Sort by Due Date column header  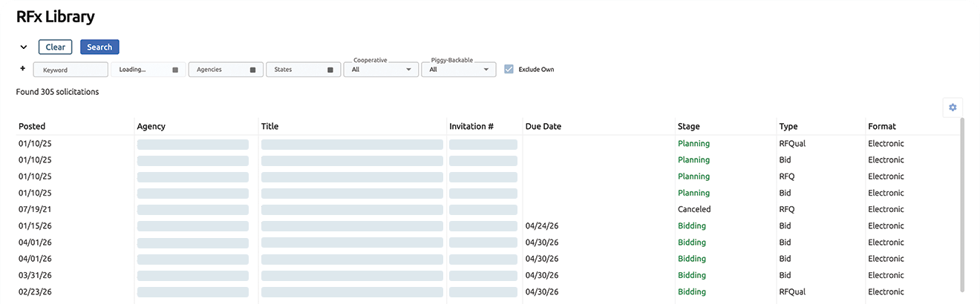click(543, 127)
